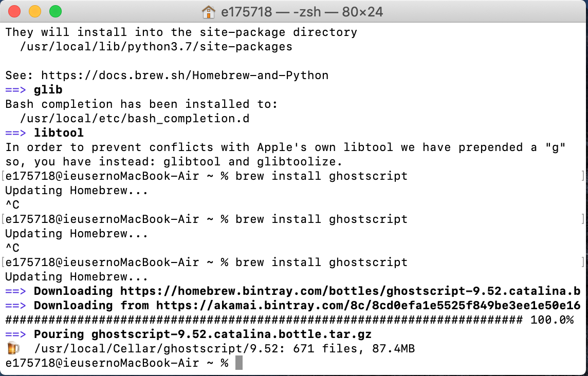Click the blue arrow before Pouring ghostscript
The width and height of the screenshot is (588, 376).
point(15,334)
